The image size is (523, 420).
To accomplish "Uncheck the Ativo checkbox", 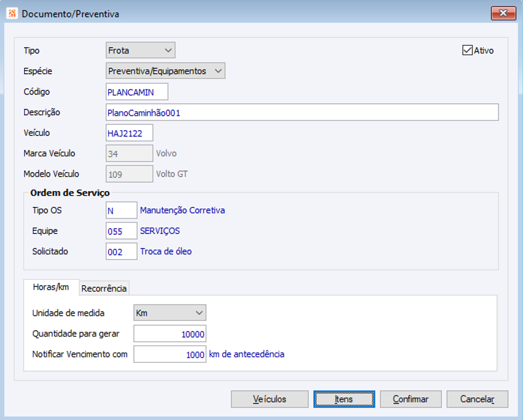I will [467, 50].
